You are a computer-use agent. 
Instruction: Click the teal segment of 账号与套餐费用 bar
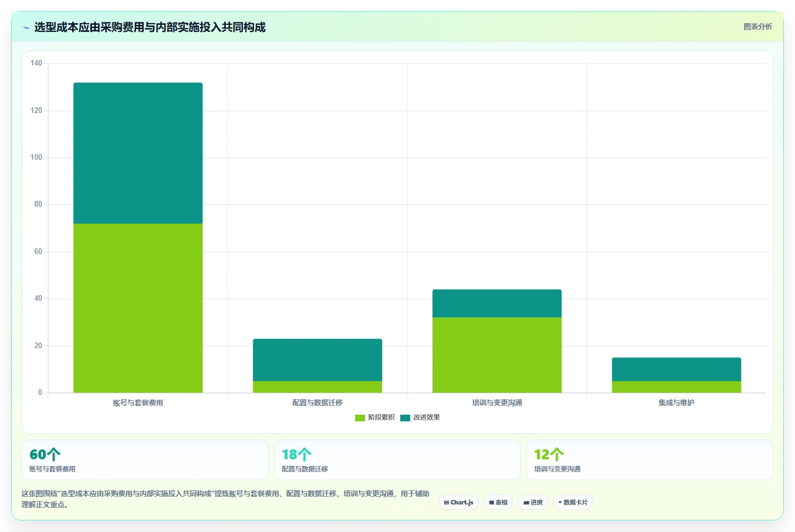138,153
